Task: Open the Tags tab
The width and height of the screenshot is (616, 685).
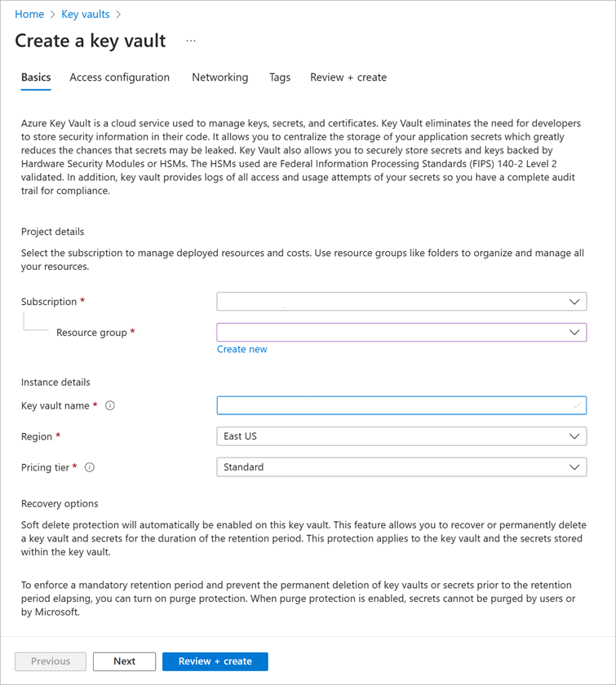Action: pos(280,77)
